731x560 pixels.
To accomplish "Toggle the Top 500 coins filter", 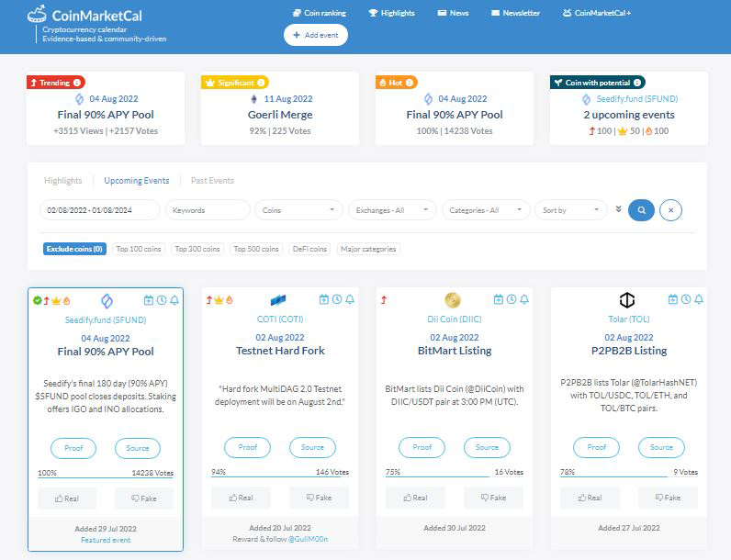I will pyautogui.click(x=256, y=249).
